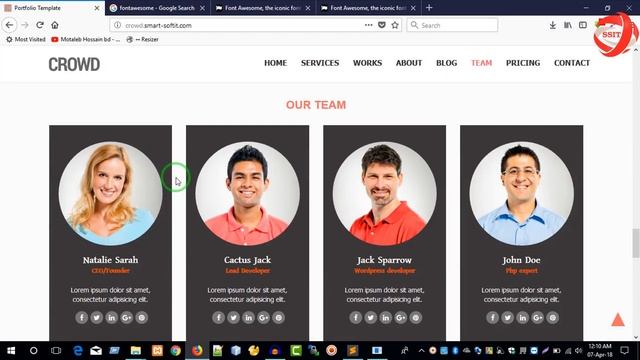
Task: Open Cactus Jack's Google Plus icon
Action: coord(264,318)
